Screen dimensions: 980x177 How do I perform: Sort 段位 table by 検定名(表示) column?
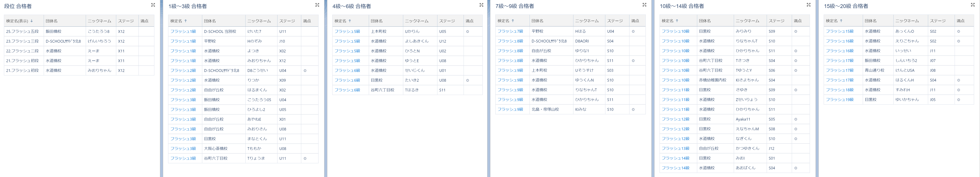(x=24, y=21)
